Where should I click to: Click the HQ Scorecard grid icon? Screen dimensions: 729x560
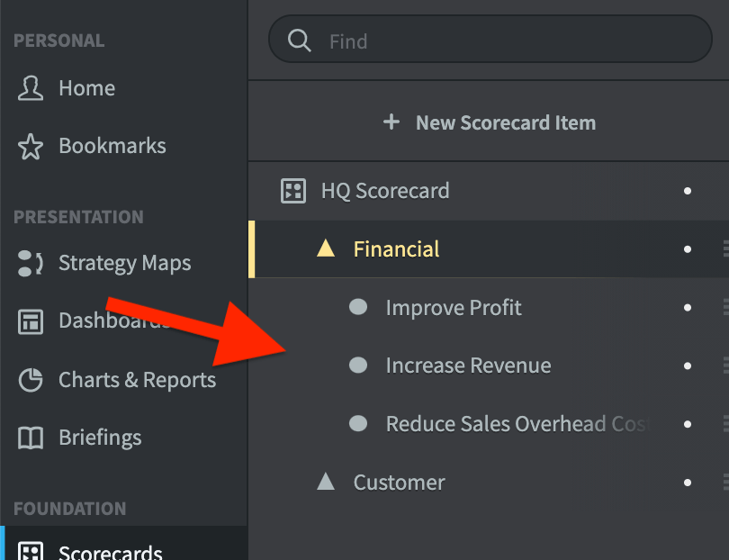[293, 191]
